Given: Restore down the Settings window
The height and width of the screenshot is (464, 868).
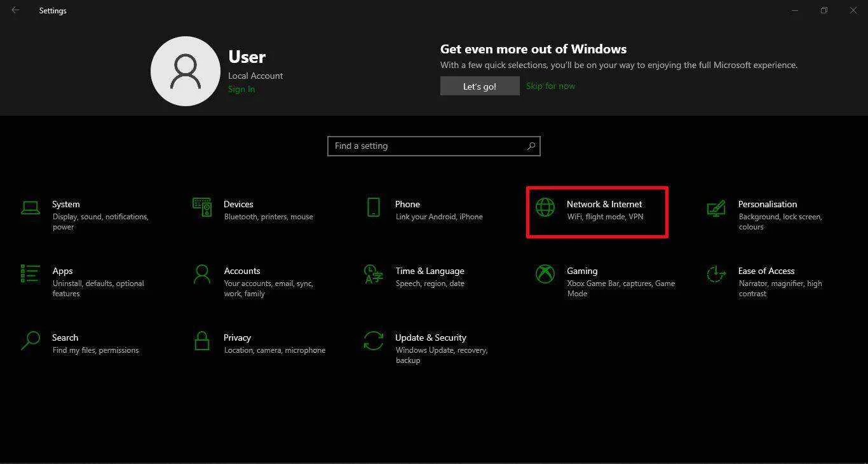Looking at the screenshot, I should point(824,10).
